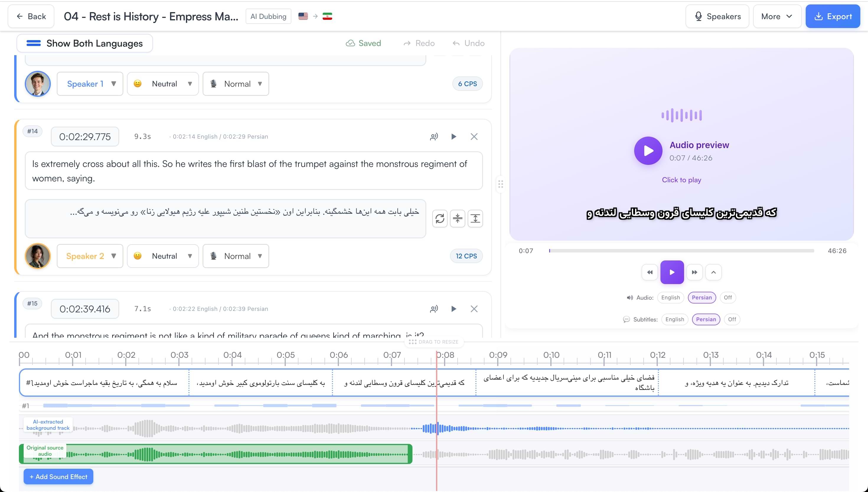Image resolution: width=868 pixels, height=492 pixels.
Task: Open the Speakers panel
Action: pyautogui.click(x=717, y=16)
